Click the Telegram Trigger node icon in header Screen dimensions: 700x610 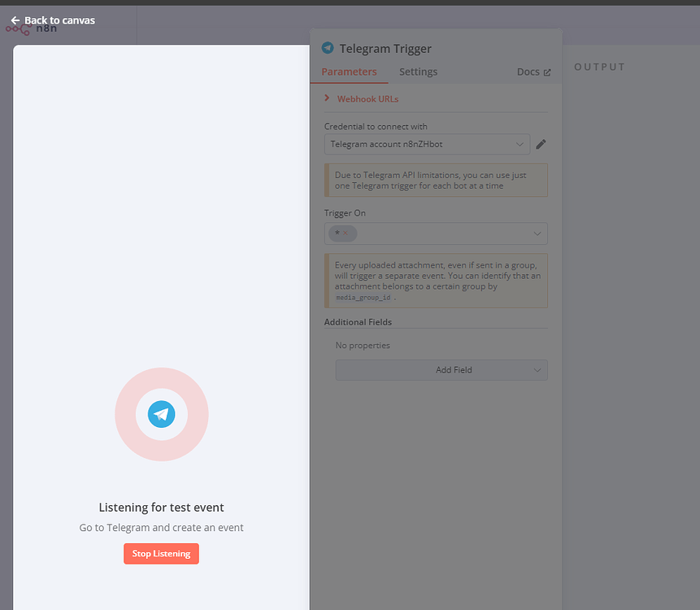[x=328, y=48]
